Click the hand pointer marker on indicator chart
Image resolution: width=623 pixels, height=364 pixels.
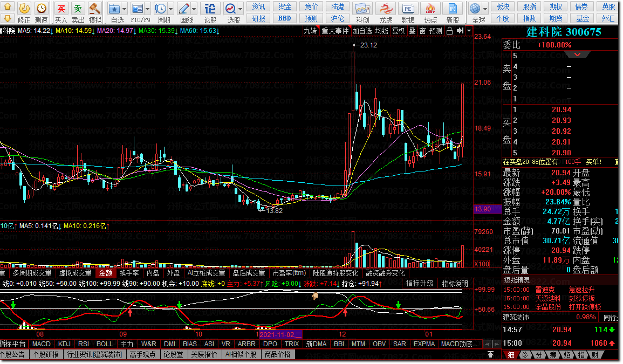315,296
